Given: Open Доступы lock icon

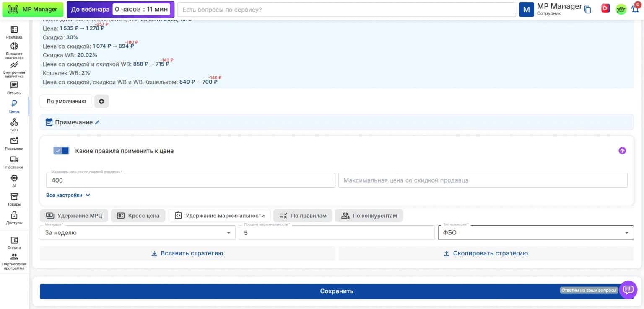Looking at the screenshot, I should click(14, 215).
